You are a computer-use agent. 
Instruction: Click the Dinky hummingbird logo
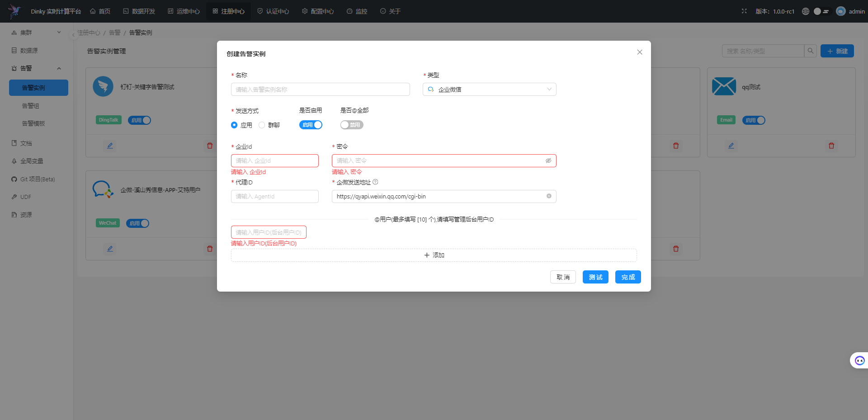point(14,11)
